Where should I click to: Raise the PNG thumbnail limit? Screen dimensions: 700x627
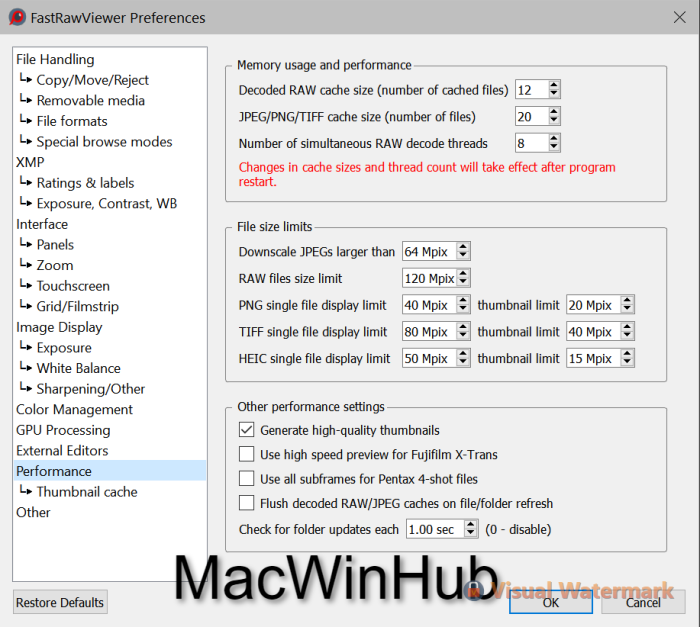[x=627, y=301]
